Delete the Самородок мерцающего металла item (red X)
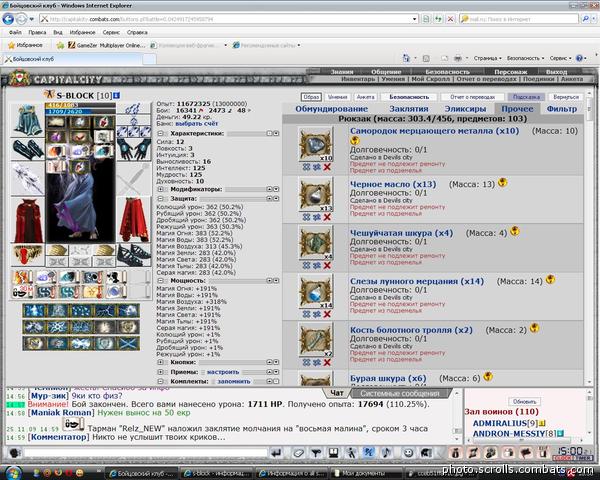The image size is (600, 480). pyautogui.click(x=327, y=167)
